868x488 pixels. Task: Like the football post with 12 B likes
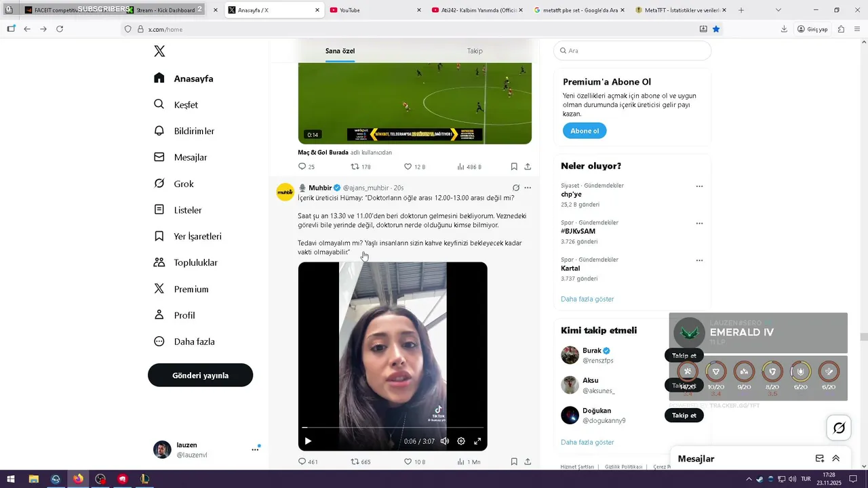pos(408,167)
